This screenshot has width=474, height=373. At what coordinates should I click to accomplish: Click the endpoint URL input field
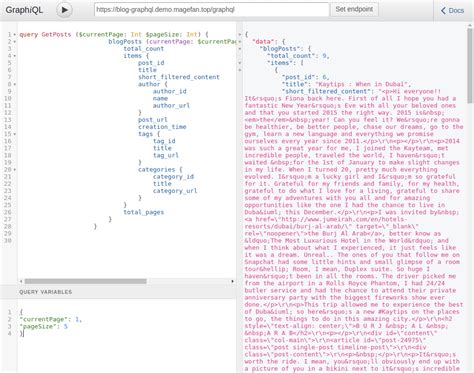(212, 10)
